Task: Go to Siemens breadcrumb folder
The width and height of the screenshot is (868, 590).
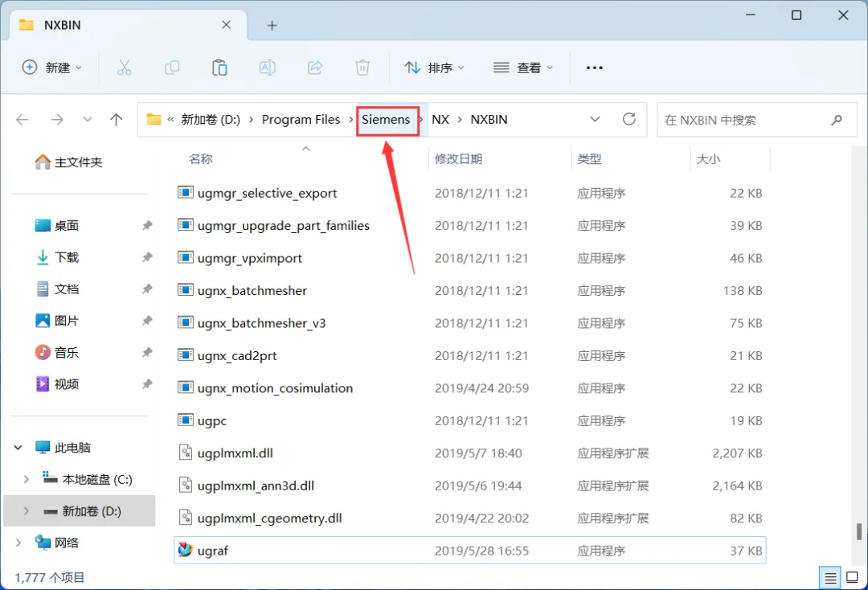Action: click(x=386, y=120)
